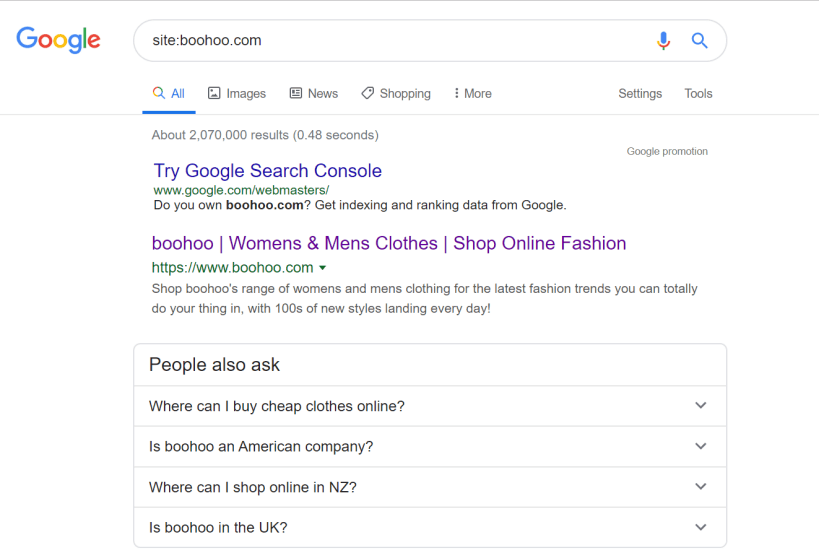Expand "Where can I buy cheap clothes online?"

click(430, 406)
